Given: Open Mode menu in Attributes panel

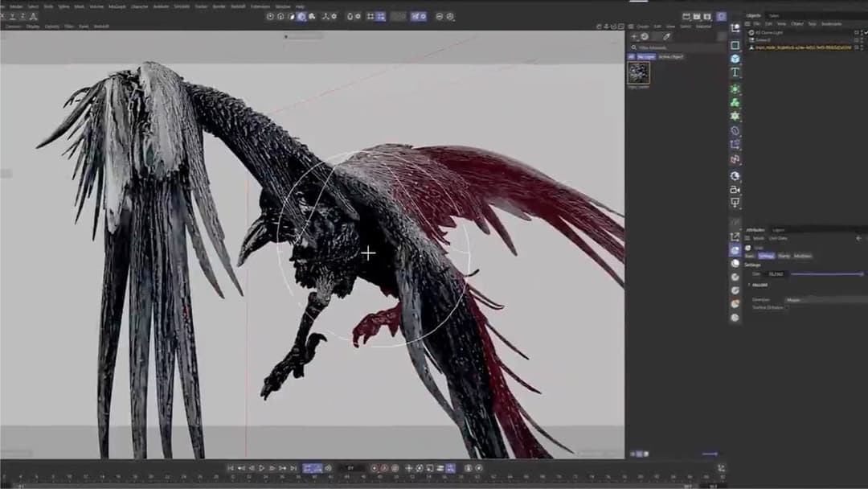Looking at the screenshot, I should (759, 239).
